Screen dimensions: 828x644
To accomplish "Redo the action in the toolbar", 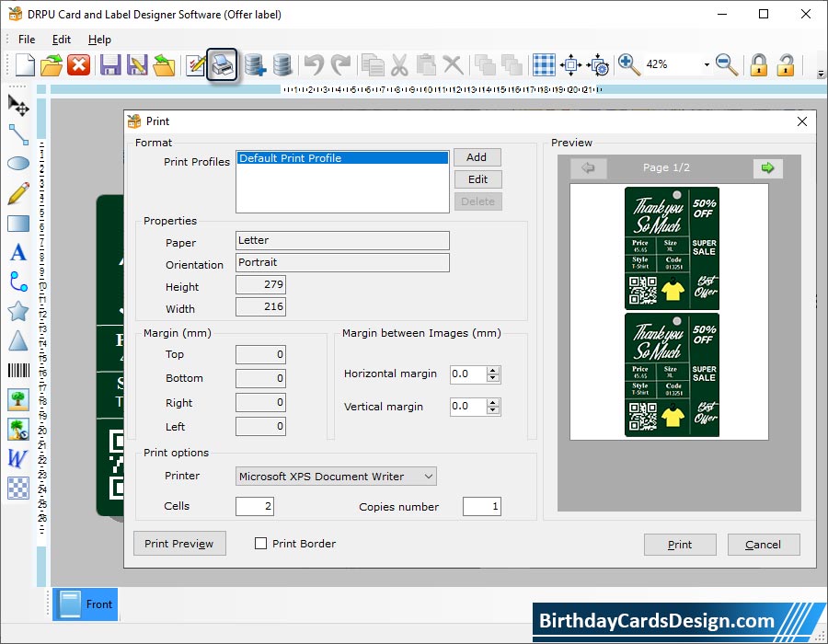I will (340, 65).
